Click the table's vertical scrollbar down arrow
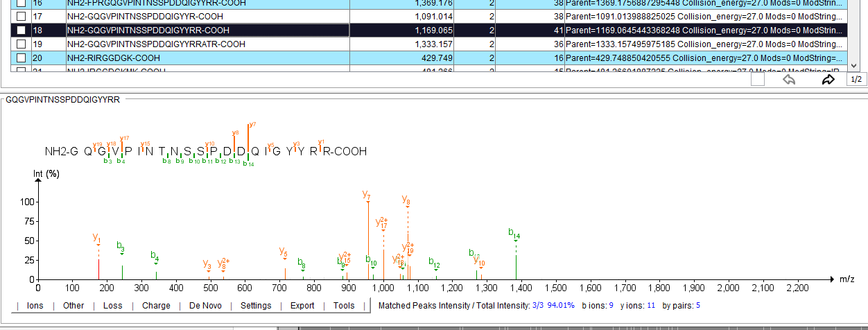This screenshot has width=868, height=330. point(853,65)
